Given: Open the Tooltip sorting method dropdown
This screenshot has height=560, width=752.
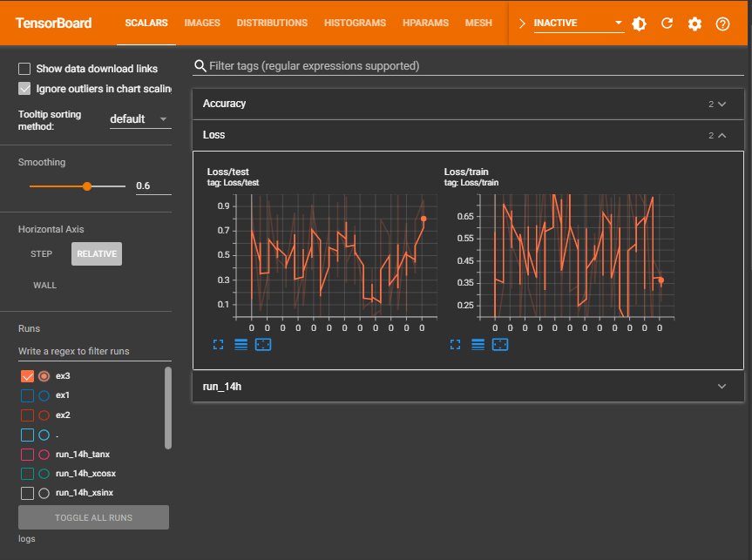Looking at the screenshot, I should [140, 119].
